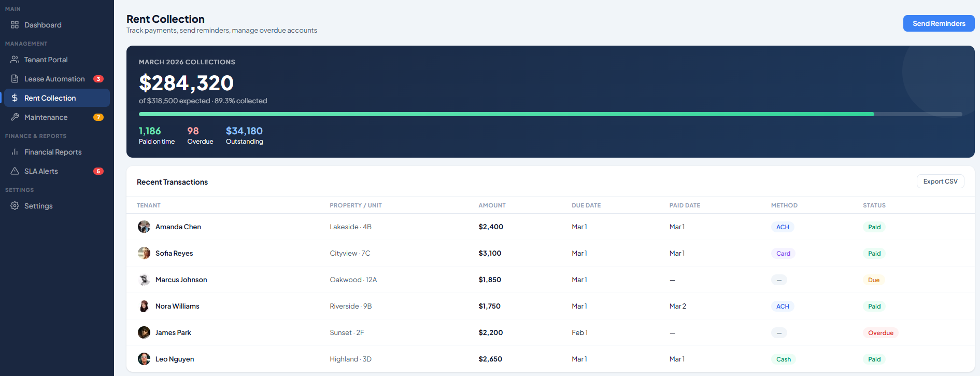Select tenant name Leo Nguyen
The width and height of the screenshot is (980, 376).
tap(175, 359)
